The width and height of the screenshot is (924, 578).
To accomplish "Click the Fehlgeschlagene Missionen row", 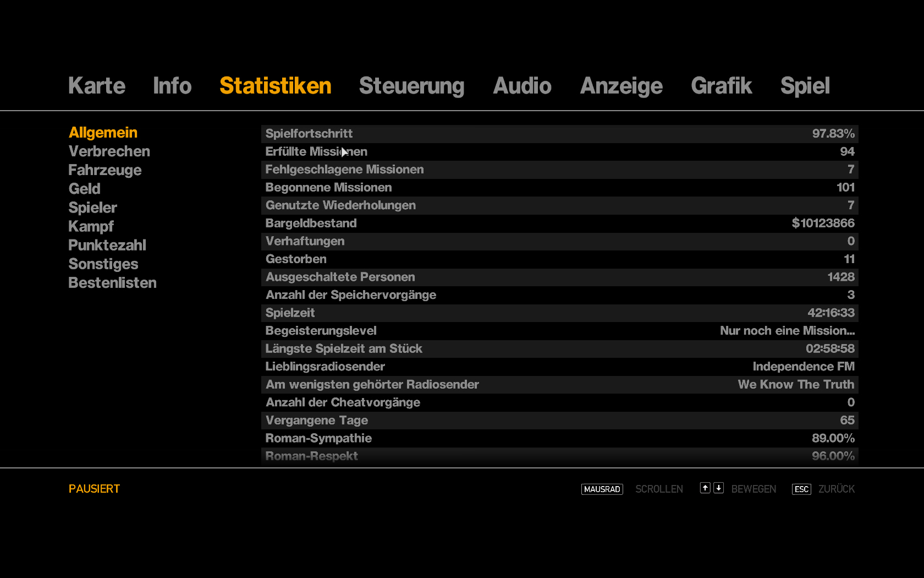I will [560, 170].
